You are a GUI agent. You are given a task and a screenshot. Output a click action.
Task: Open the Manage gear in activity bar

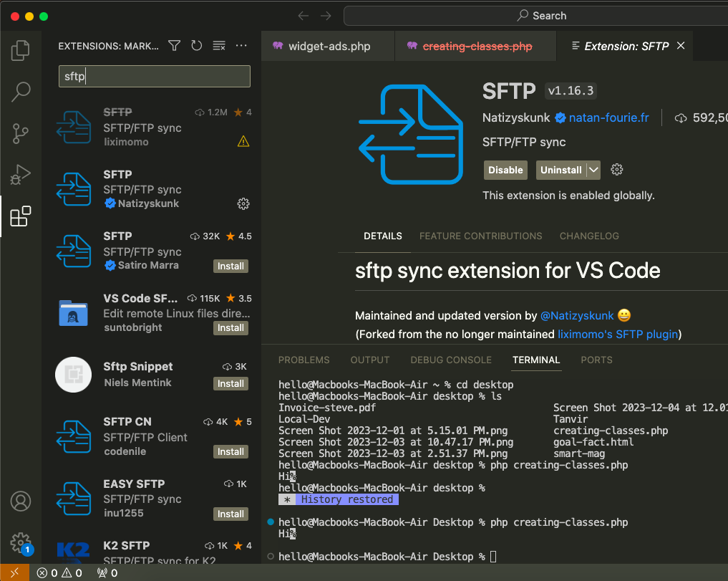(21, 542)
